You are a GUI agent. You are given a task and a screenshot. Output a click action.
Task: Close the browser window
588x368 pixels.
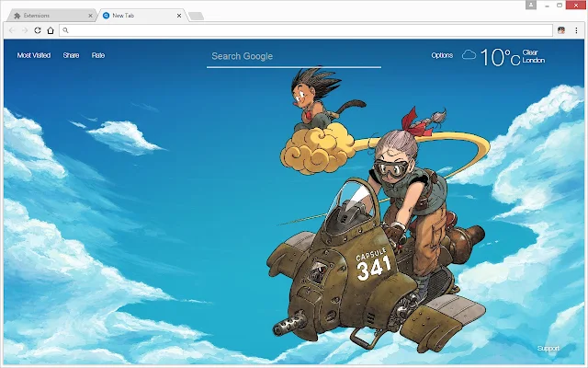[x=576, y=6]
